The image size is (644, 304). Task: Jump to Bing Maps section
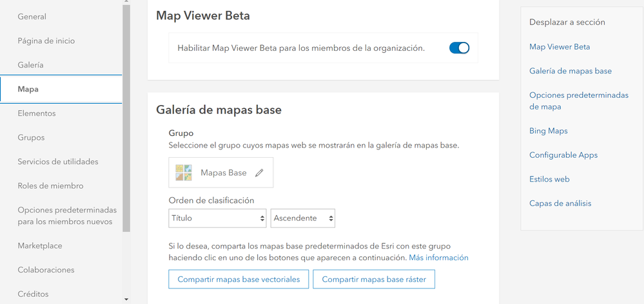(549, 131)
